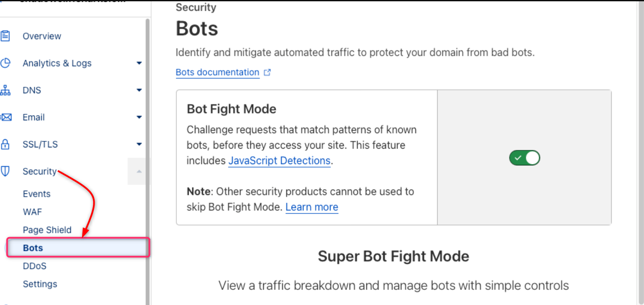The image size is (644, 305).
Task: Select DDoS under Security
Action: 34,266
